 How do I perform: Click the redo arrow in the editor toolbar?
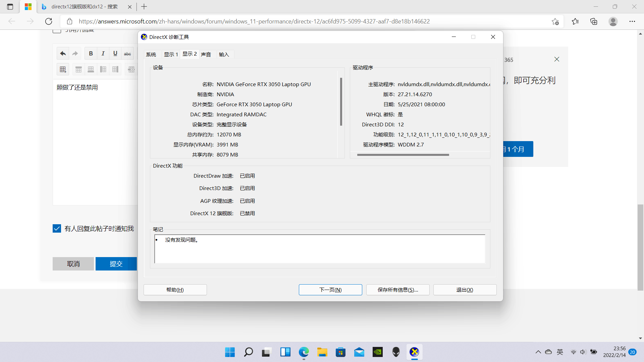coord(75,54)
